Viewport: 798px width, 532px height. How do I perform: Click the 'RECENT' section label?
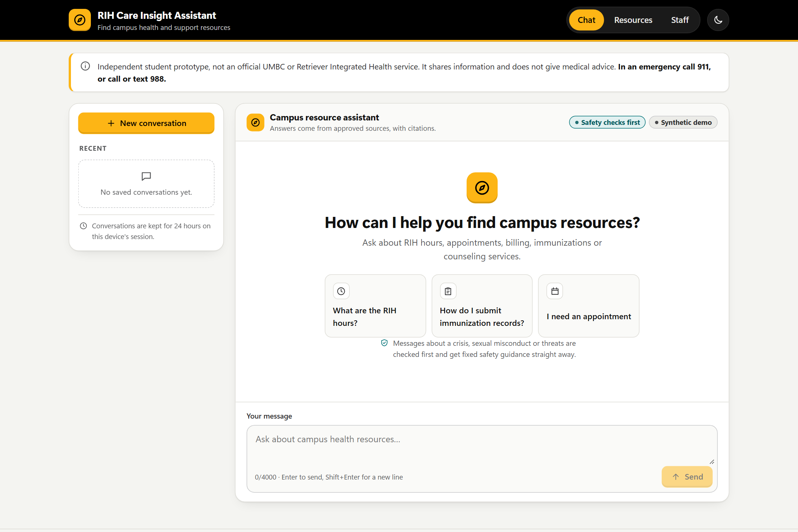coord(93,148)
